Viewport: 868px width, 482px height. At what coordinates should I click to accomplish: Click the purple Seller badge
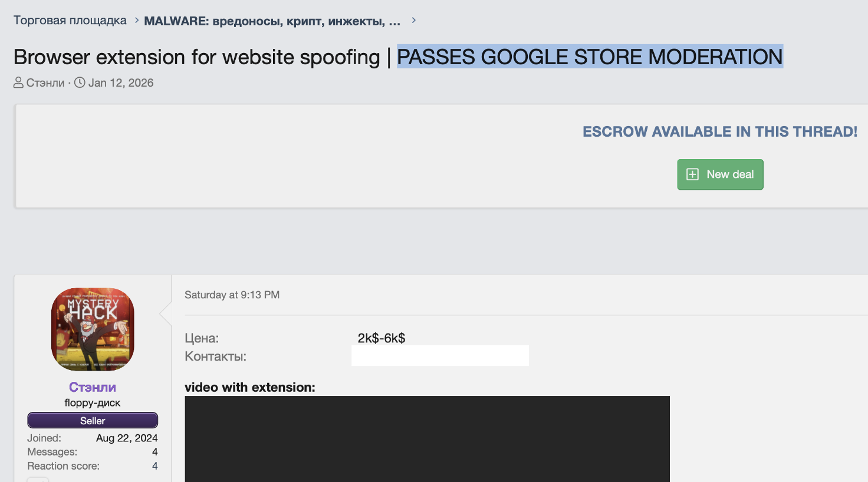tap(92, 420)
